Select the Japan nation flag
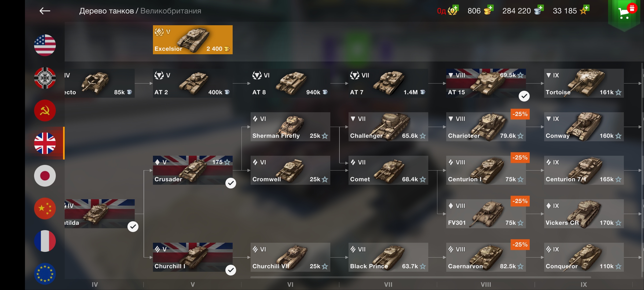 click(x=45, y=176)
